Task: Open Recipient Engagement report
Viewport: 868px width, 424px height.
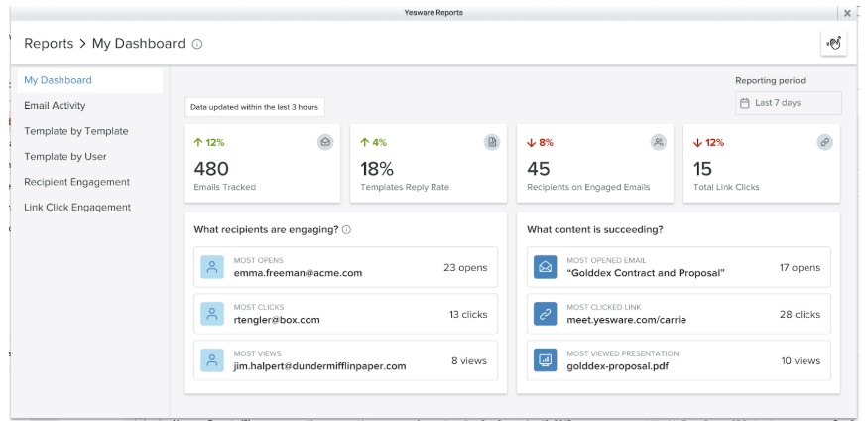Action: click(77, 182)
